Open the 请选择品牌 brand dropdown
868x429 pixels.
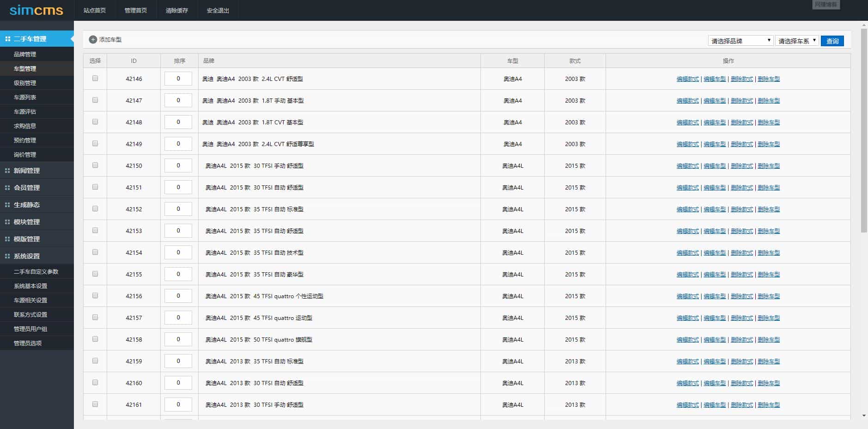[741, 41]
